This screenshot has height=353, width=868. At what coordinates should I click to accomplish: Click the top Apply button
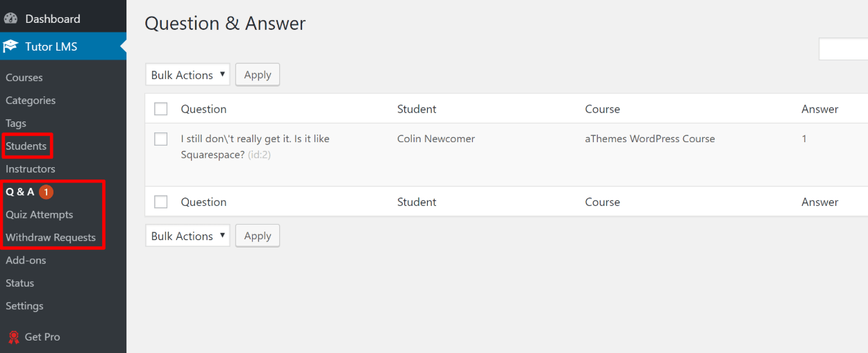click(258, 75)
